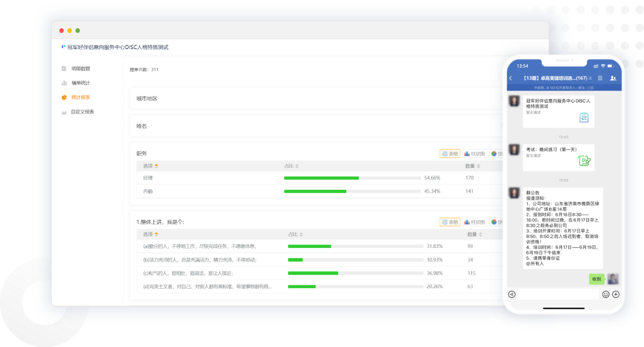Click progress bar for option (c)和气的人
Image resolution: width=644 pixels, height=347 pixels.
pyautogui.click(x=355, y=273)
